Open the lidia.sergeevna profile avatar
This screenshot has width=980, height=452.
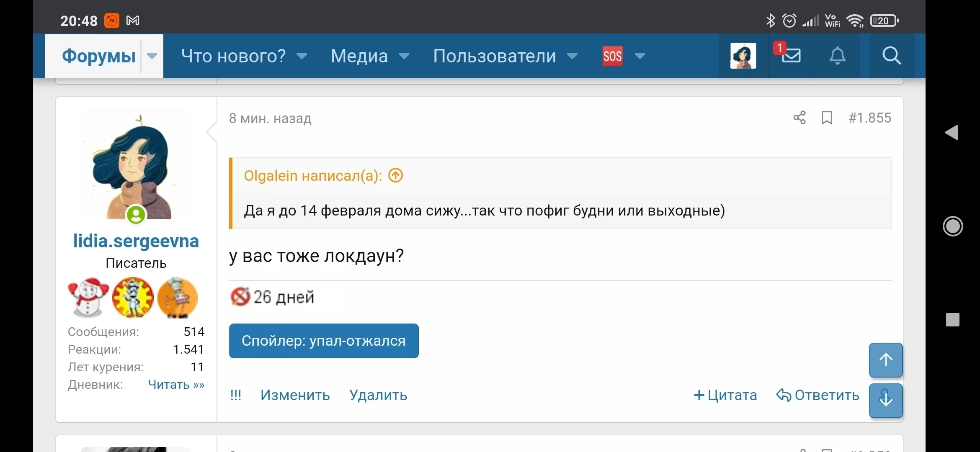click(x=136, y=165)
